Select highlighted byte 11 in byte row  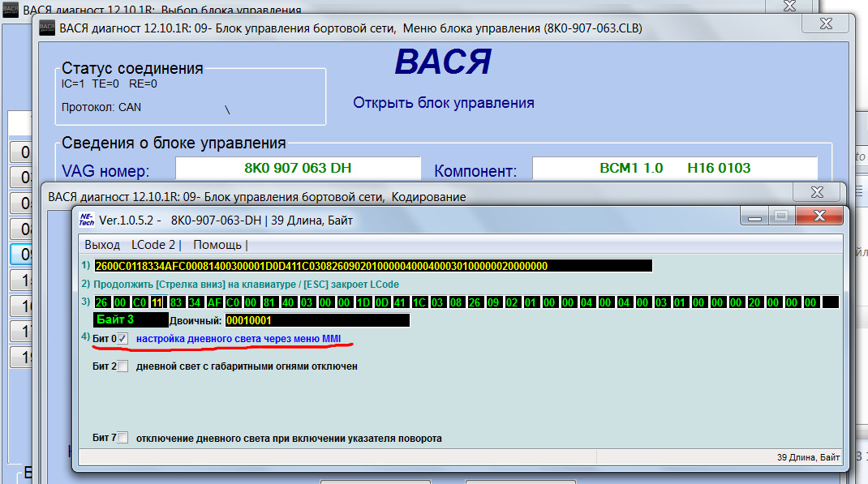coord(157,302)
